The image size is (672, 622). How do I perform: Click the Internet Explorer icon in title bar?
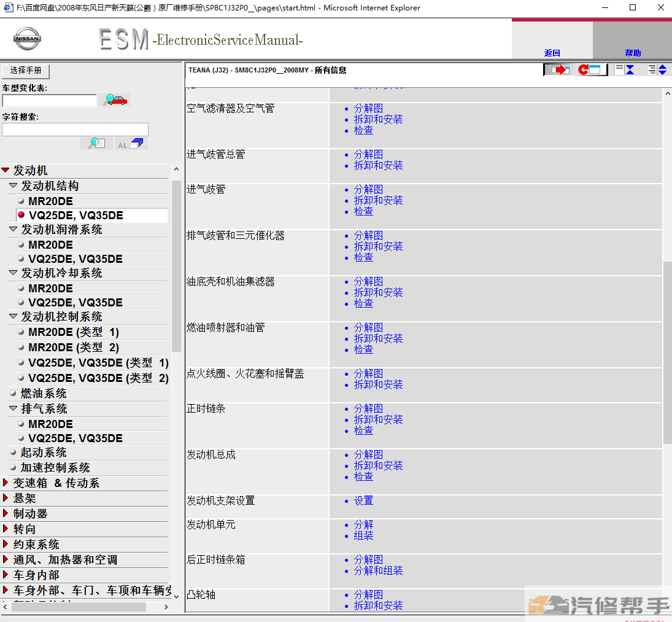8,7
